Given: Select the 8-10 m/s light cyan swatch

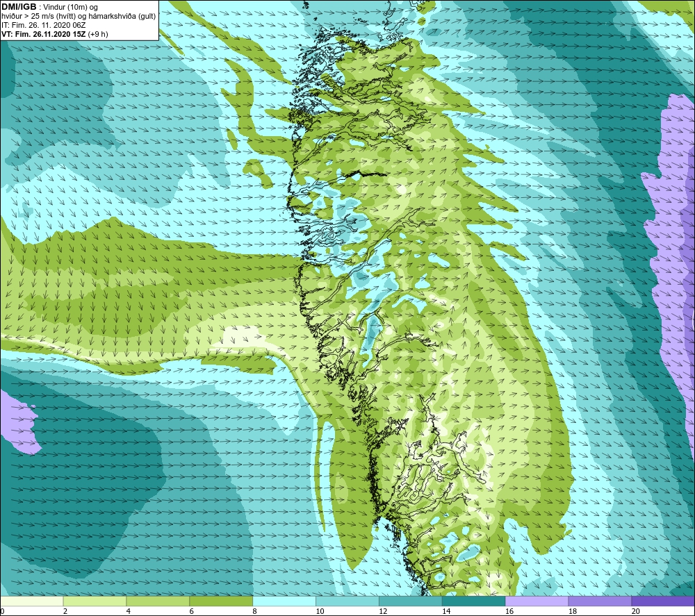Looking at the screenshot, I should pos(284,601).
